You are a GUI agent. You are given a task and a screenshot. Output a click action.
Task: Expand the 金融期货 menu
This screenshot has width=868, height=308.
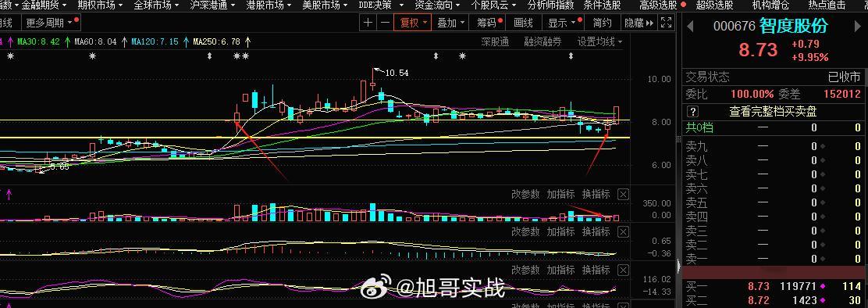coord(44,5)
